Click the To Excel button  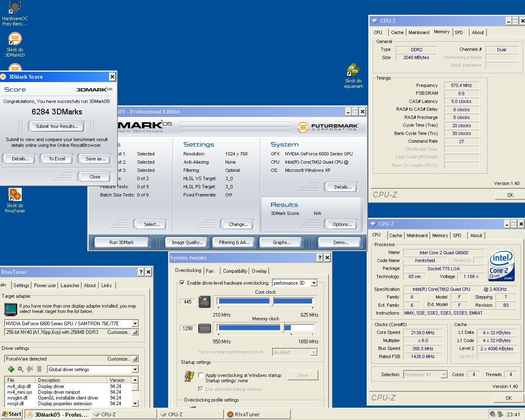click(x=57, y=159)
